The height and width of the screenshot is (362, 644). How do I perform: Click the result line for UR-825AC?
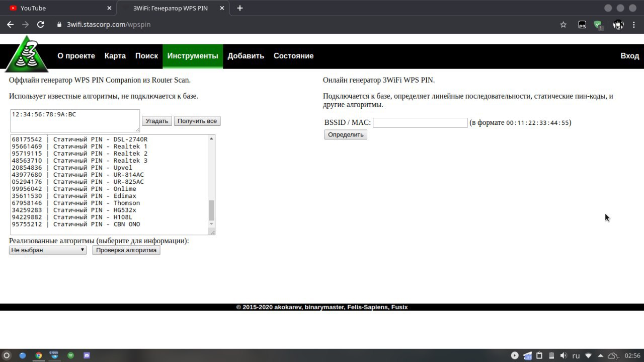click(x=77, y=182)
